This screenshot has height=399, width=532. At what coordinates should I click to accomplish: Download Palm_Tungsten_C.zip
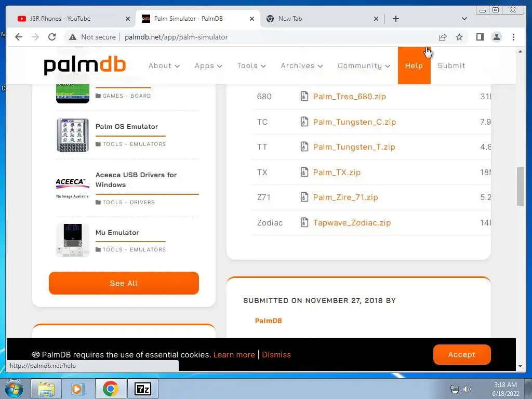click(x=354, y=122)
